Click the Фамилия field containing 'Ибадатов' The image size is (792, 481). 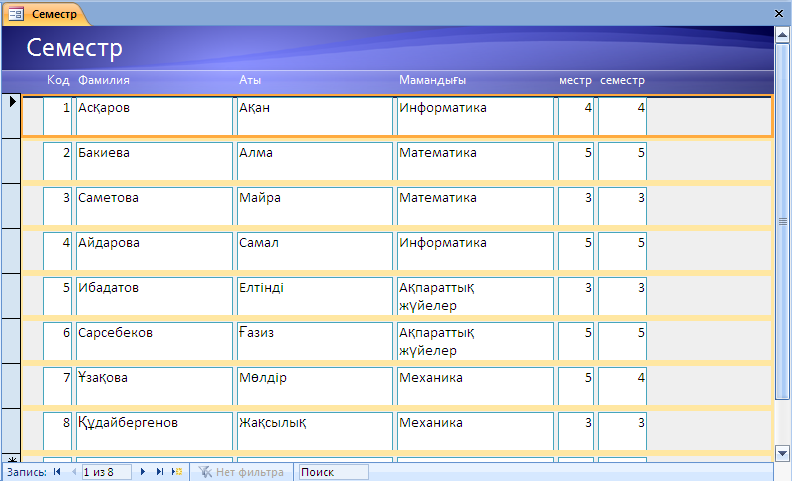coord(155,296)
